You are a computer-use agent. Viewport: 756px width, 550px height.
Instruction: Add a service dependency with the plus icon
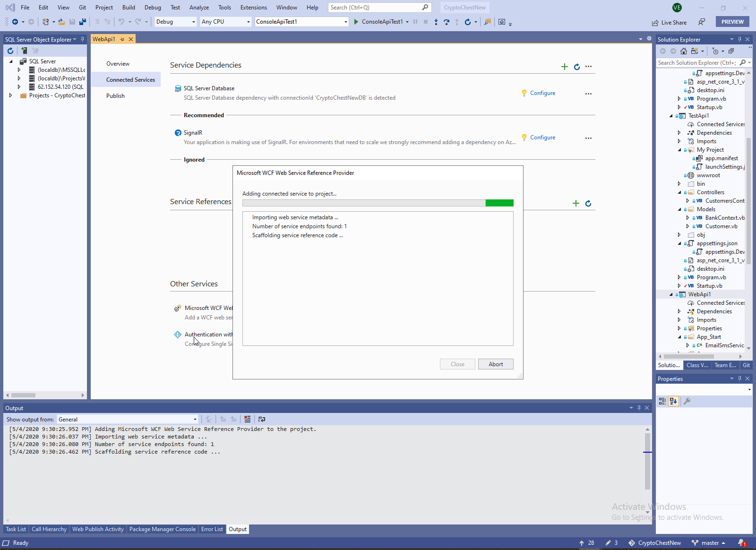click(x=564, y=67)
